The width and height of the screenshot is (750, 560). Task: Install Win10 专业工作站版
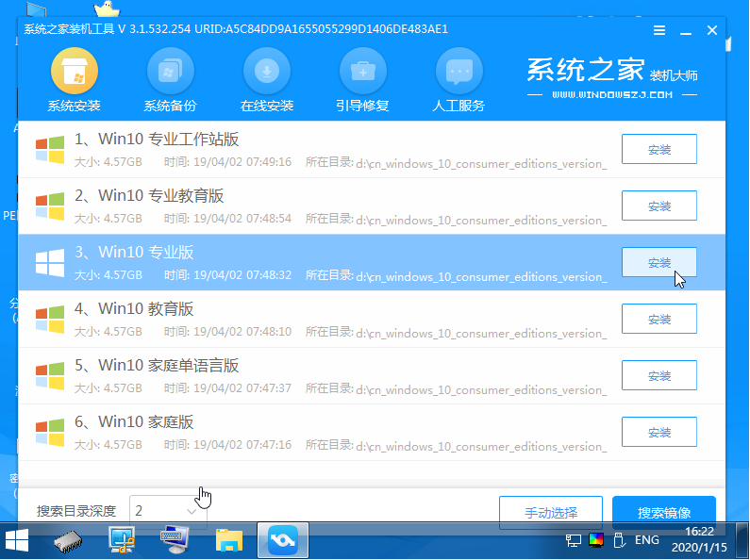point(659,149)
